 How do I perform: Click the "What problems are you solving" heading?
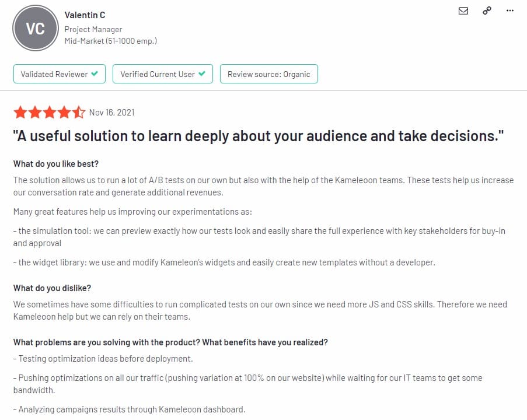[170, 342]
